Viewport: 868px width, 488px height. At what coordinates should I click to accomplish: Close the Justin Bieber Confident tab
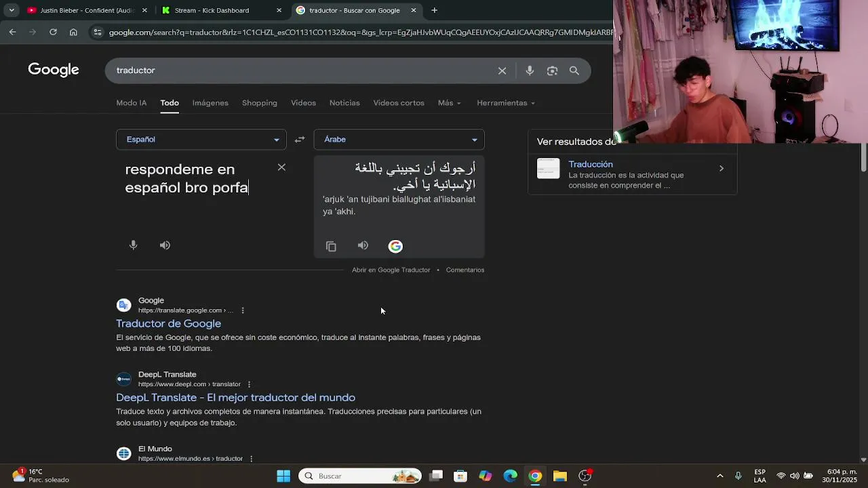pyautogui.click(x=144, y=10)
